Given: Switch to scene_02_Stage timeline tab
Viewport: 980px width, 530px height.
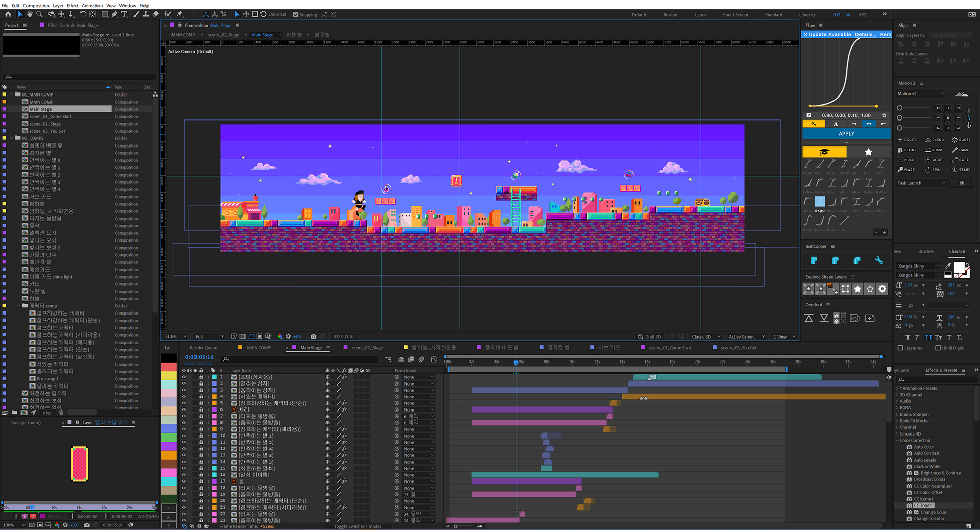Looking at the screenshot, I should (x=367, y=348).
